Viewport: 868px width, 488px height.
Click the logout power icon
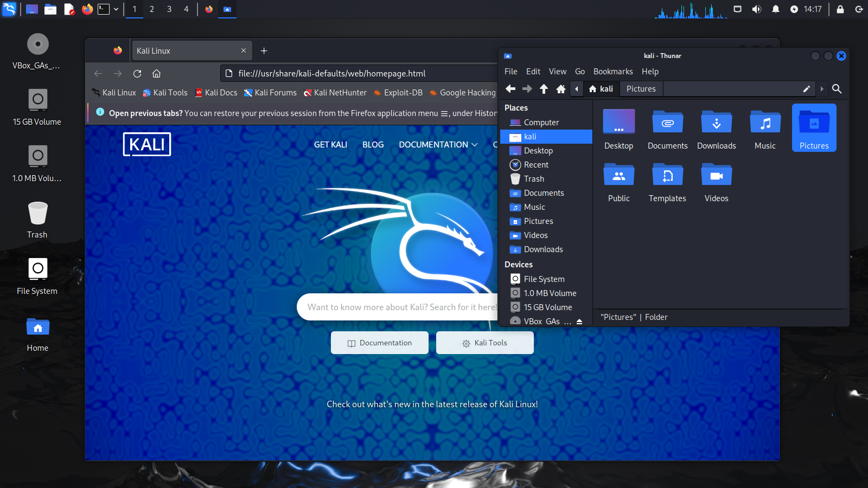pos(859,9)
